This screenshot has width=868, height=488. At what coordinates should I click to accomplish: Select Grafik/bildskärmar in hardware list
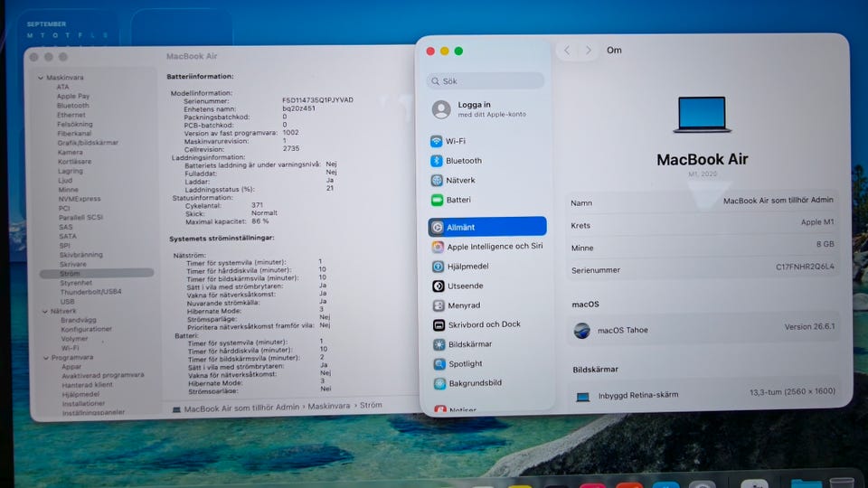pyautogui.click(x=88, y=143)
